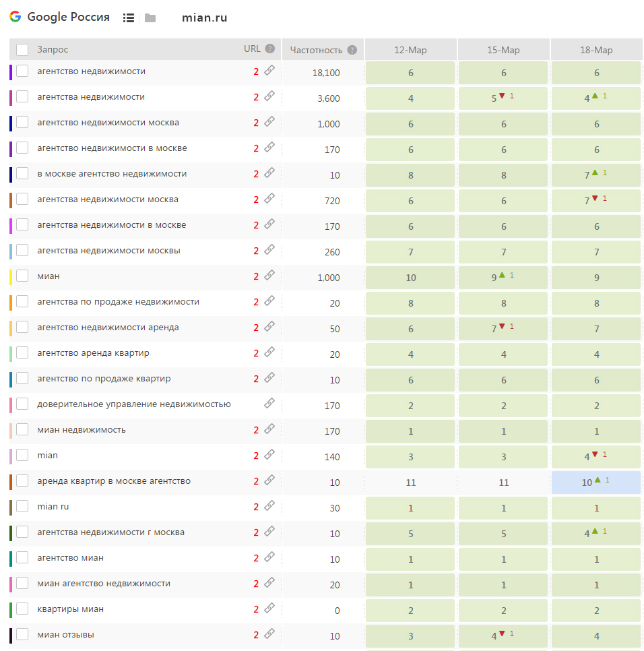Open link icon for миан row

pos(269,275)
